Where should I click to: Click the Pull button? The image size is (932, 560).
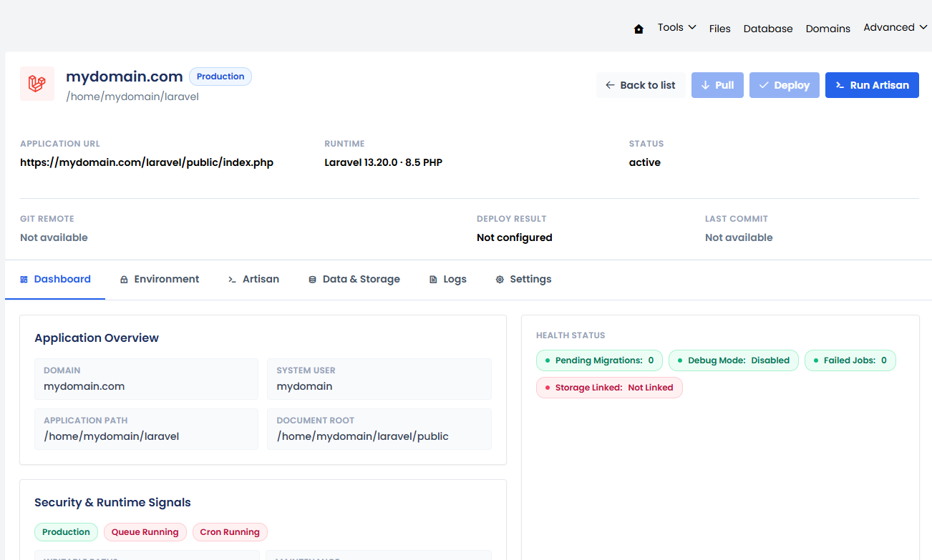point(717,85)
